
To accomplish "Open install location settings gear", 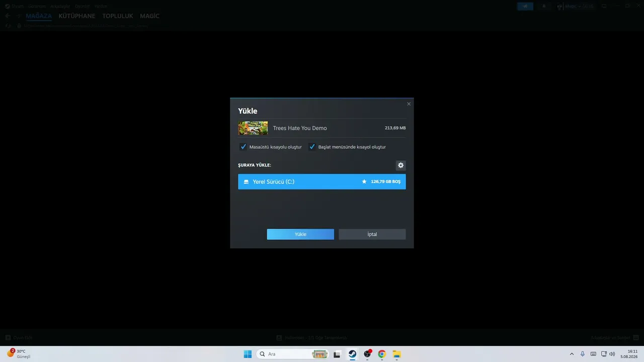I will [x=400, y=165].
